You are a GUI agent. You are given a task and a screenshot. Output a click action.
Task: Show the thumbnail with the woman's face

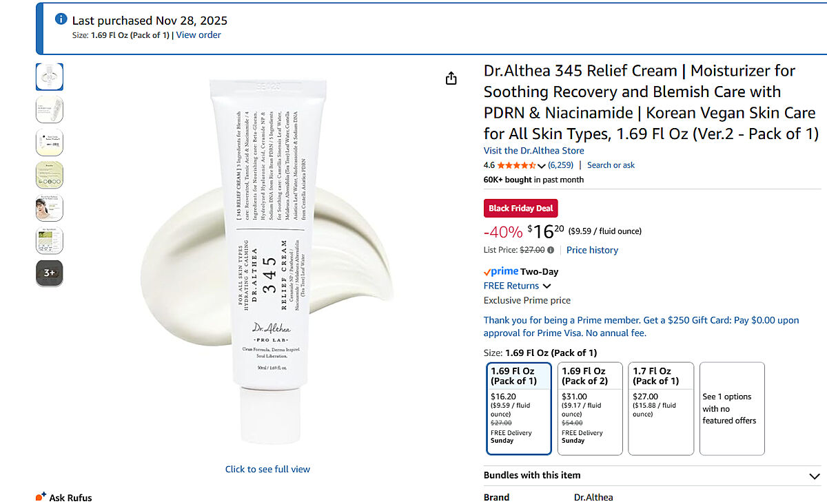pyautogui.click(x=50, y=208)
